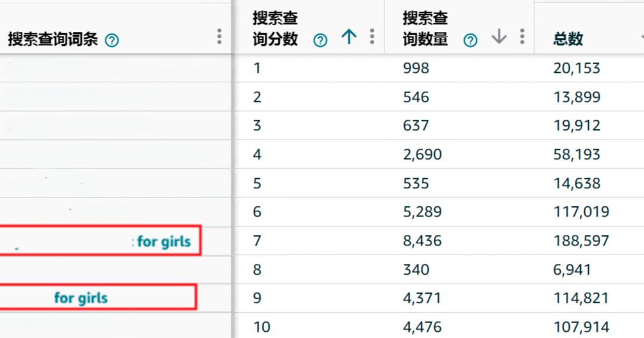Select score cell 8
Image resolution: width=644 pixels, height=338 pixels.
pos(257,270)
